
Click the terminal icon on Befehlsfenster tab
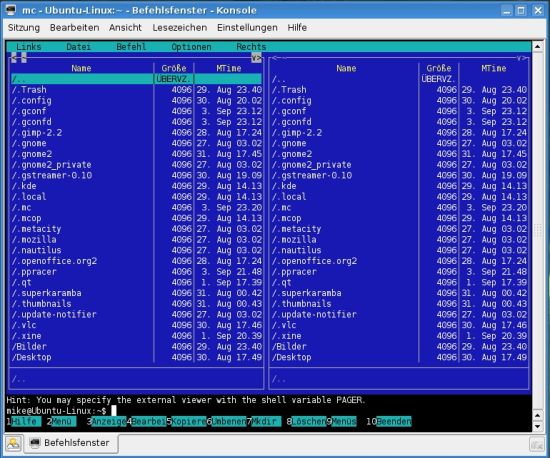coord(35,443)
